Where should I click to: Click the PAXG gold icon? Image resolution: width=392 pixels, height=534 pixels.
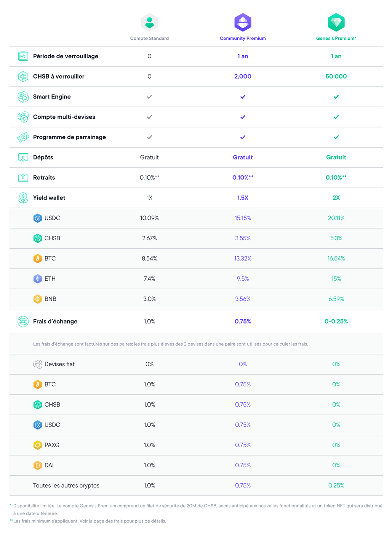[x=37, y=445]
